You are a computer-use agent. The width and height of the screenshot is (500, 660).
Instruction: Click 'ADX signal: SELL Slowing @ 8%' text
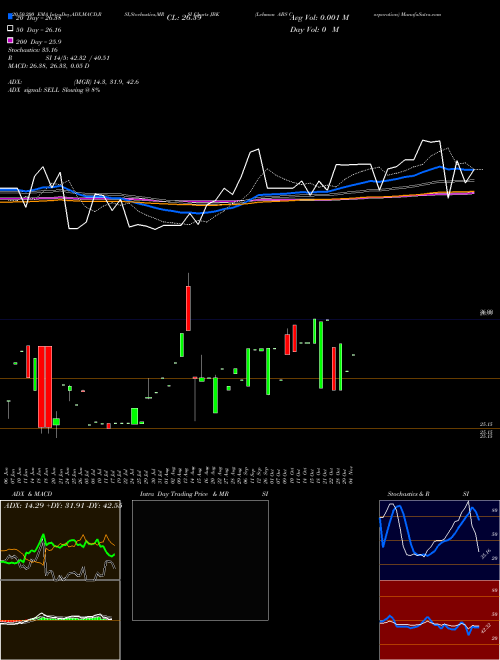(54, 90)
